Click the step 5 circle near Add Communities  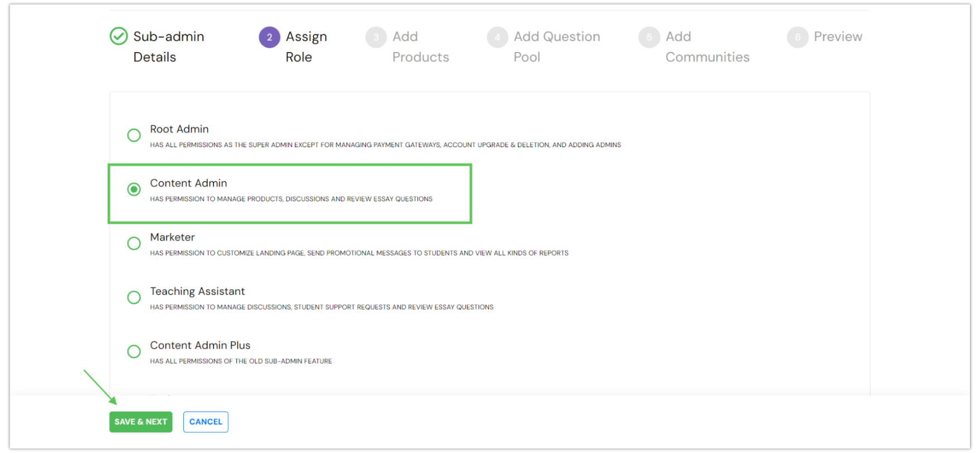click(649, 36)
